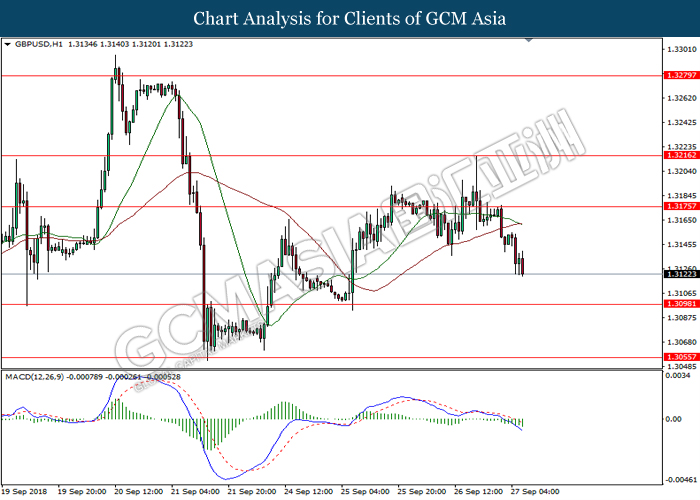
Task: Click the 21 Sep 04:00 time label
Action: (195, 492)
